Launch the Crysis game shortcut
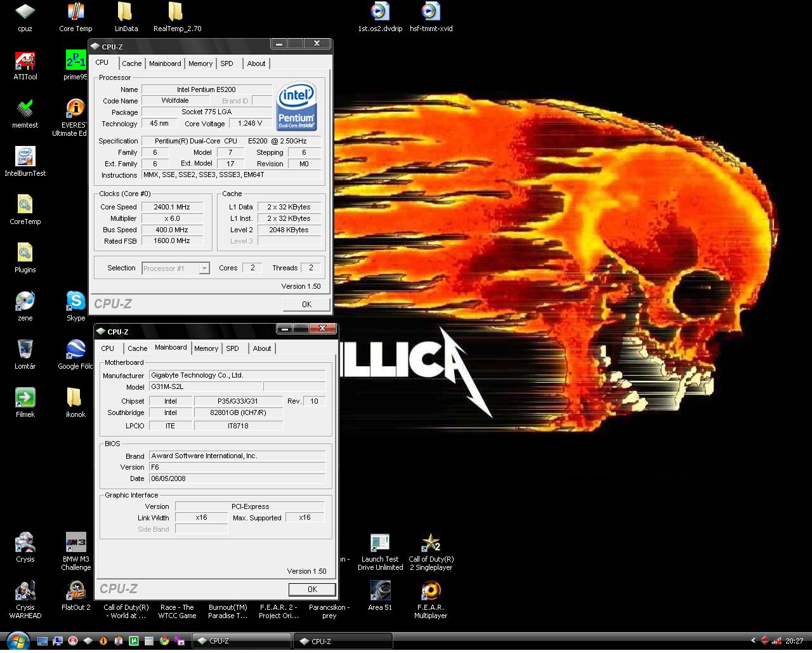 [25, 548]
